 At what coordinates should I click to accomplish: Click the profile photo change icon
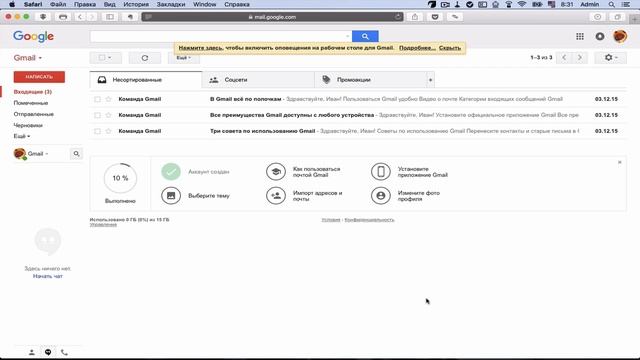coord(380,196)
